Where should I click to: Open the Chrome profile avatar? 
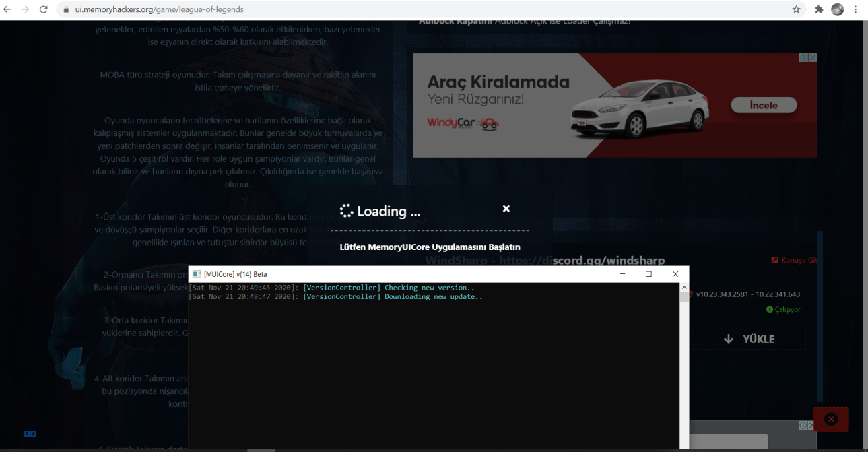(837, 9)
